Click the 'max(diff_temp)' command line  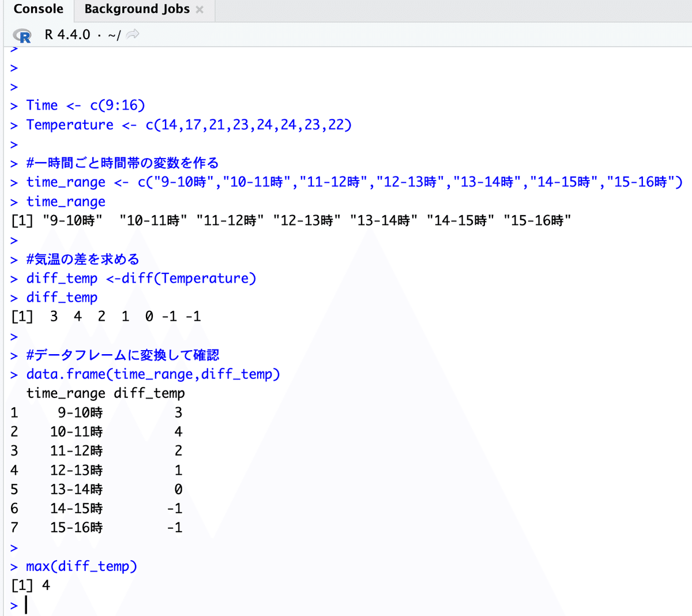[x=81, y=566]
